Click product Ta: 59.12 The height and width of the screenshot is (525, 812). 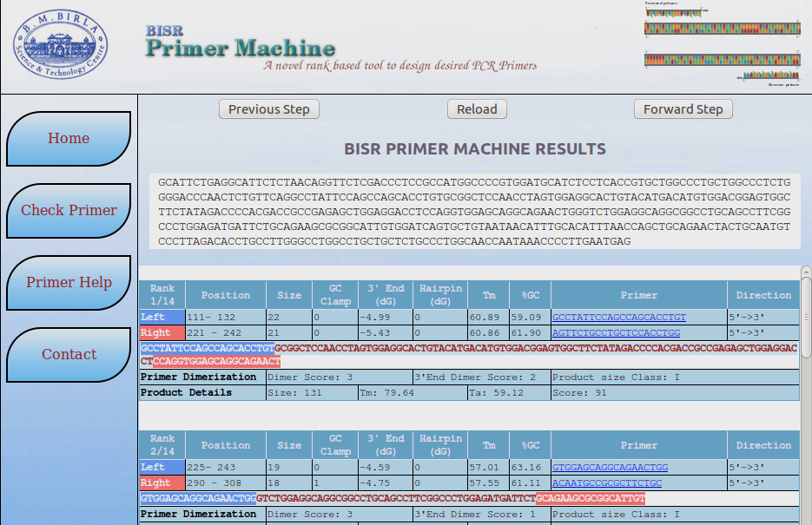click(x=509, y=392)
